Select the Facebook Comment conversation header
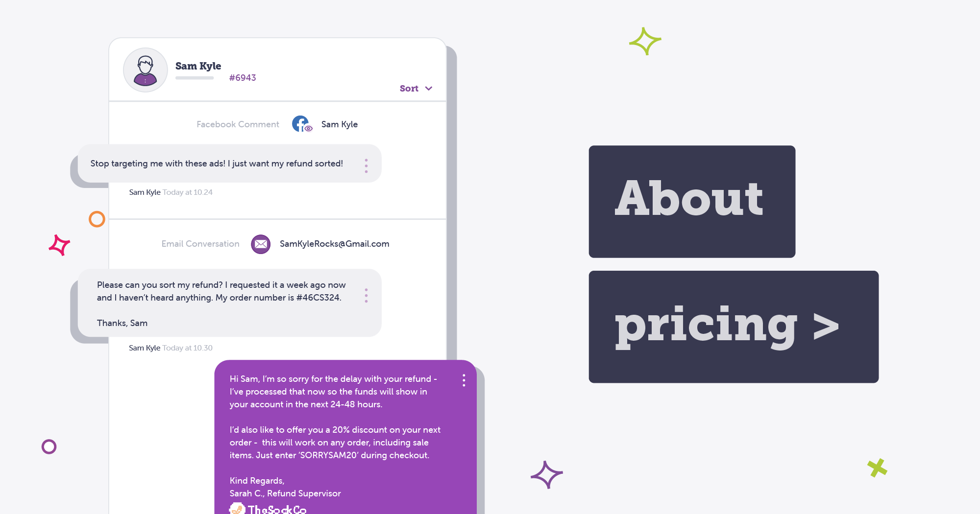This screenshot has width=980, height=514. (x=237, y=124)
